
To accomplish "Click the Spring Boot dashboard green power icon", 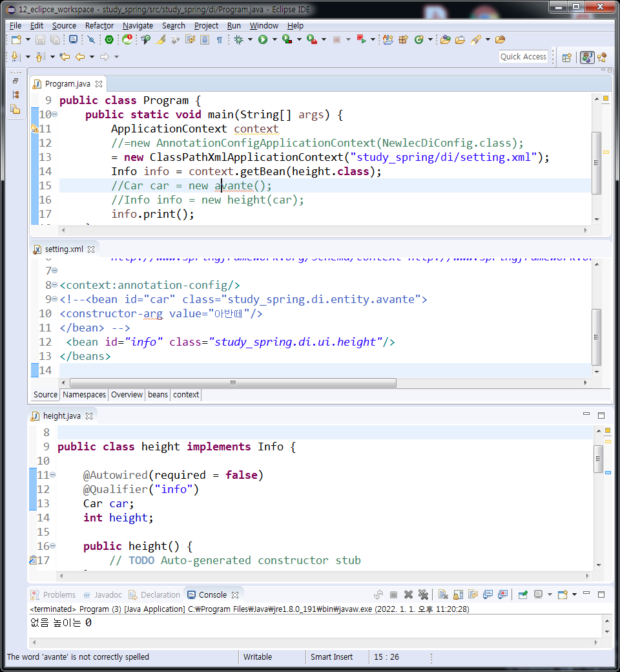I will pos(109,40).
